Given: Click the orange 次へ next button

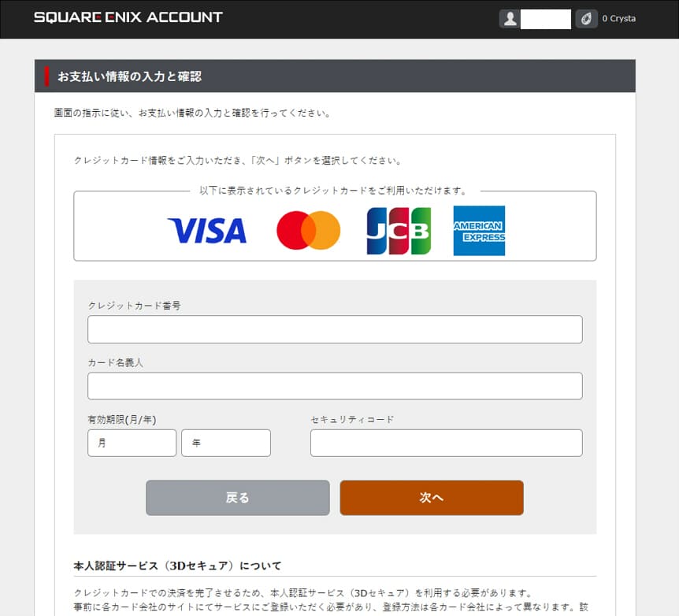Looking at the screenshot, I should 432,498.
